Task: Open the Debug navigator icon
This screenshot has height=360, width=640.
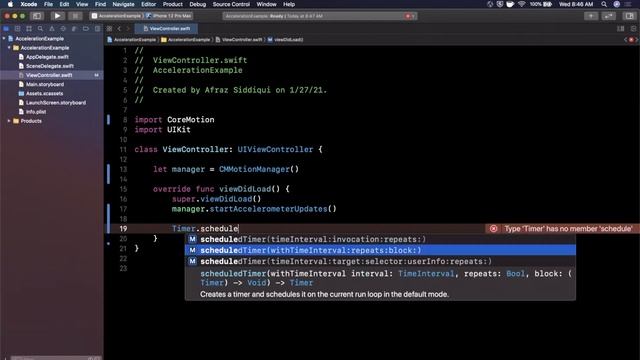Action: point(74,29)
